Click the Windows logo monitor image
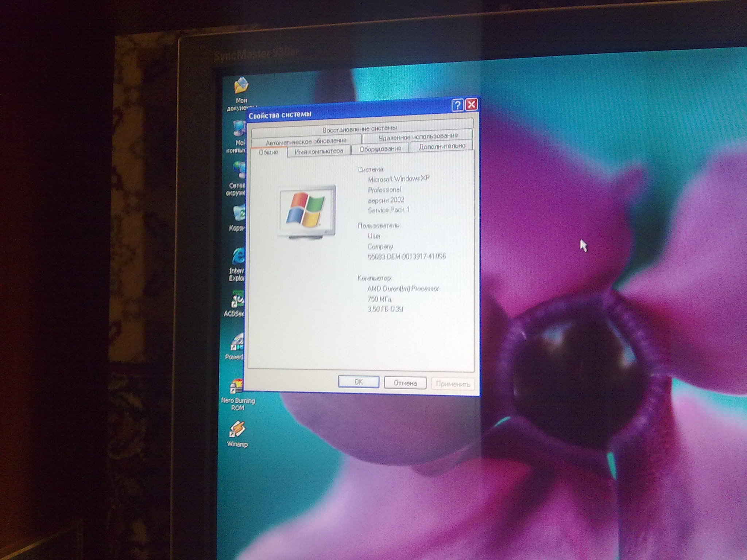 307,212
